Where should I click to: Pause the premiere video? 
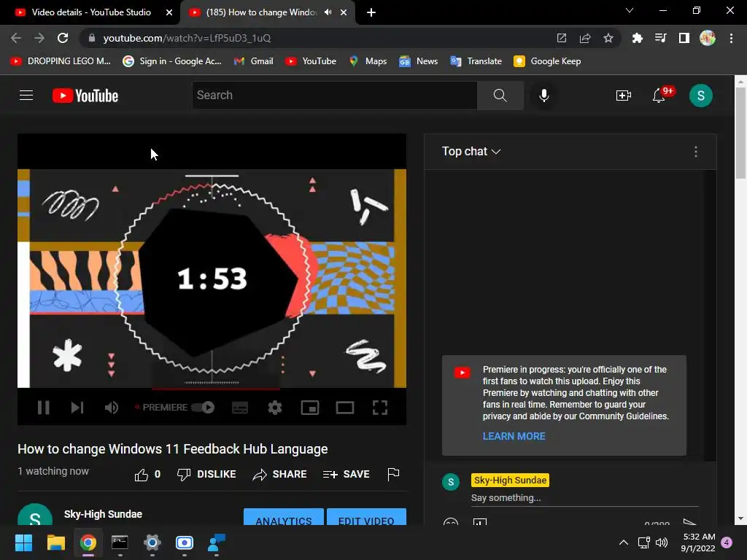pyautogui.click(x=43, y=408)
